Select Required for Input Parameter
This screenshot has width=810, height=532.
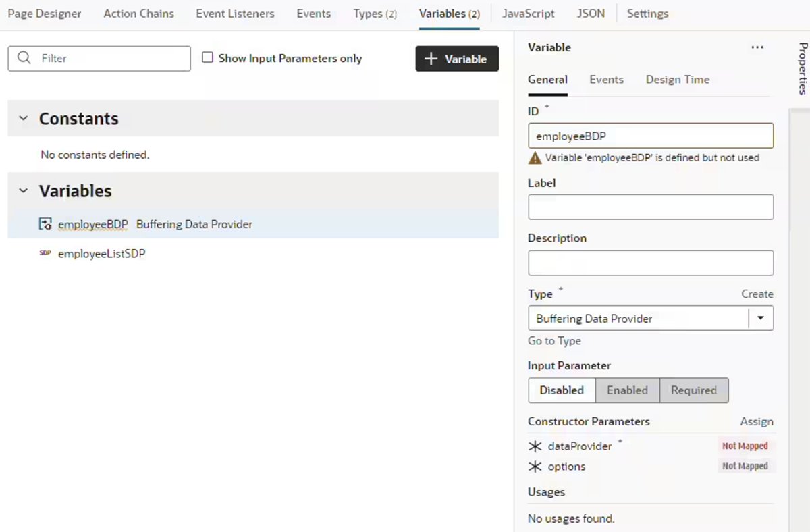(x=693, y=390)
